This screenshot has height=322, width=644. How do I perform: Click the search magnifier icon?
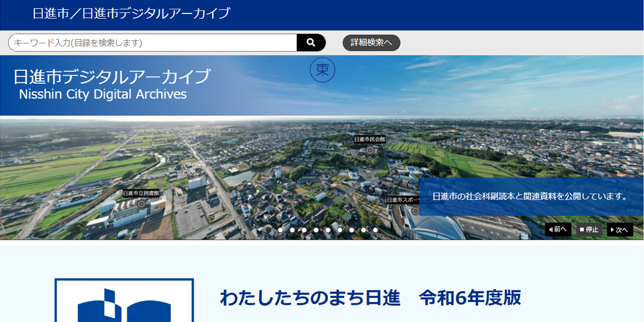pos(311,42)
